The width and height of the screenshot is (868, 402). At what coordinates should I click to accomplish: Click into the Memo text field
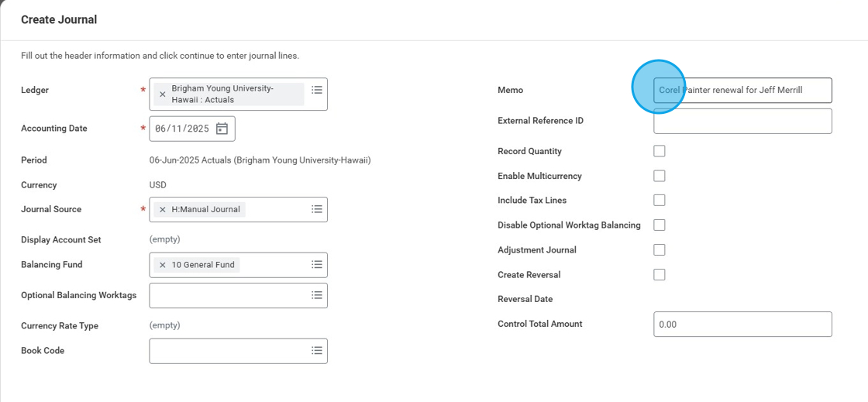(x=742, y=90)
